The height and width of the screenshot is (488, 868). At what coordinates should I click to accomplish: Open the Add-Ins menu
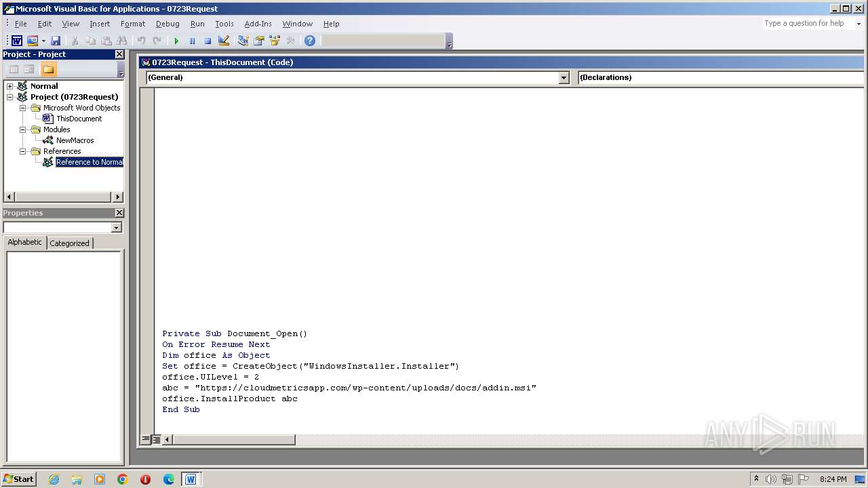[x=258, y=24]
